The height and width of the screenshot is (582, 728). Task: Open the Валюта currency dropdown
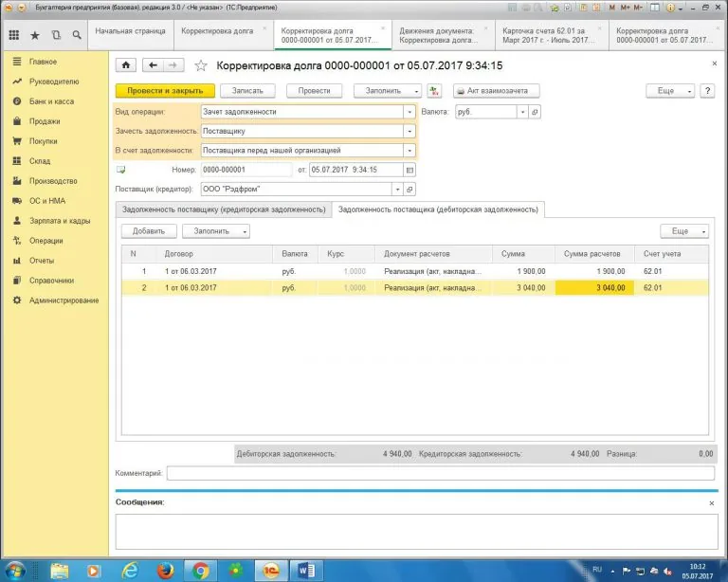click(522, 111)
